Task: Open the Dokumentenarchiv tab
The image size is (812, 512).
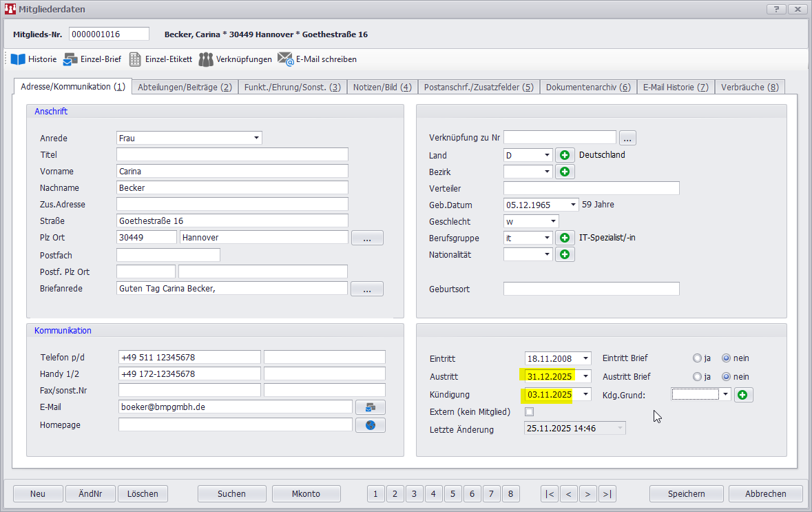Action: [587, 87]
